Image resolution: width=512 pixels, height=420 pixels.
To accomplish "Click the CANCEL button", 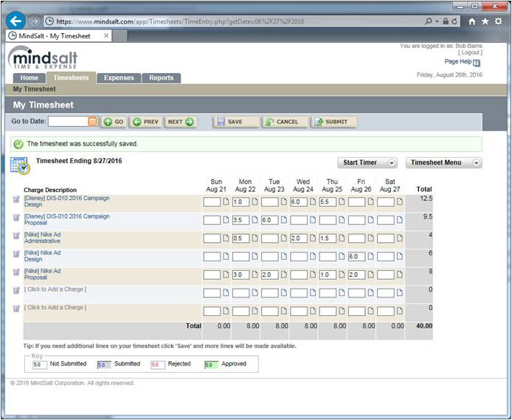I will [x=285, y=122].
